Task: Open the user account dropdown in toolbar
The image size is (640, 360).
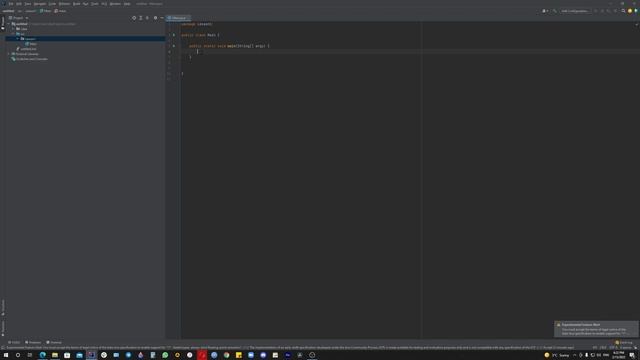Action: click(545, 11)
